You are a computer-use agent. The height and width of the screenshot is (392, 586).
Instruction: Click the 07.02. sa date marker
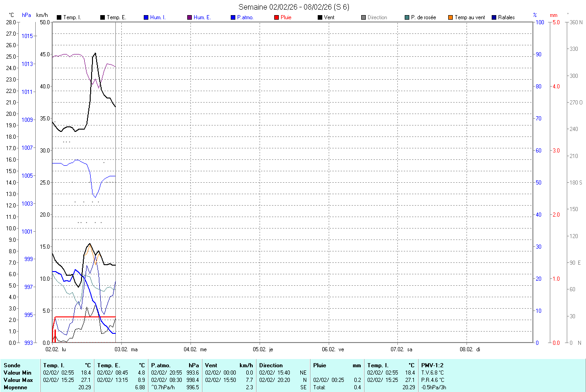[402, 349]
